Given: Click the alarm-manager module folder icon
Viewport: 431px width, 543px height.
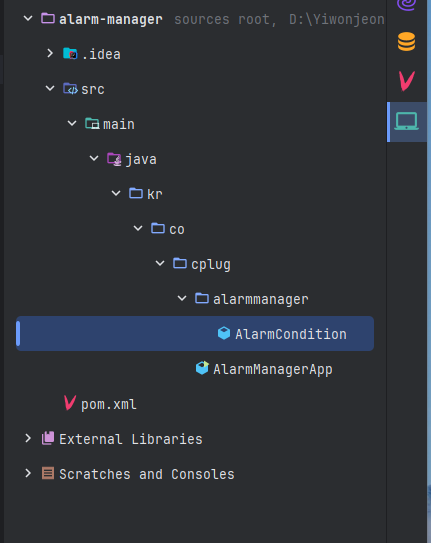Looking at the screenshot, I should pos(48,18).
